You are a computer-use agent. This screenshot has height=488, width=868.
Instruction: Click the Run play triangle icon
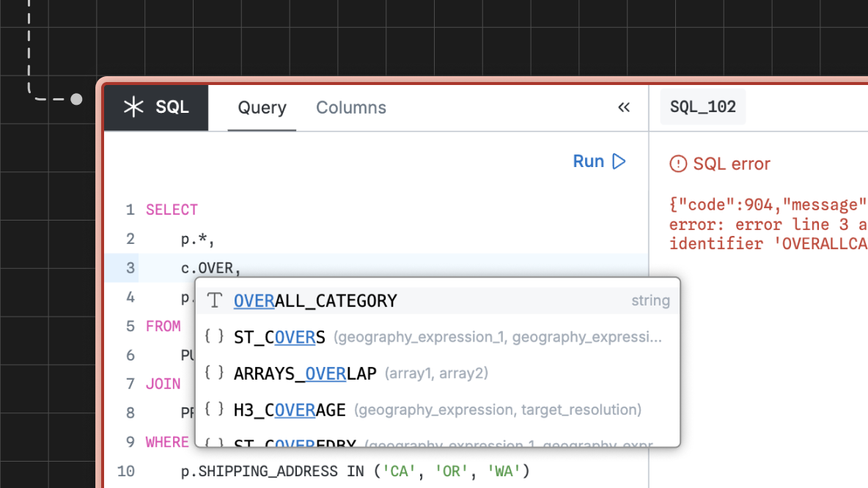[x=619, y=161]
